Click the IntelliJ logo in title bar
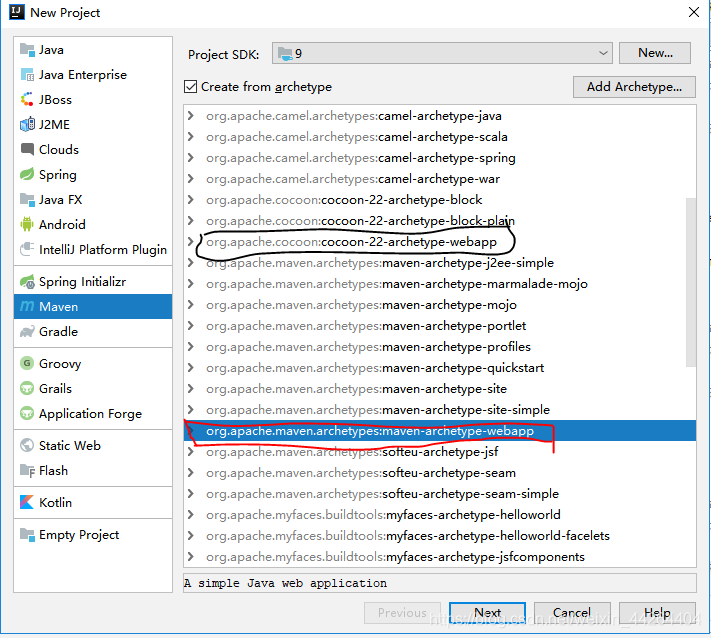711x638 pixels. coord(17,12)
